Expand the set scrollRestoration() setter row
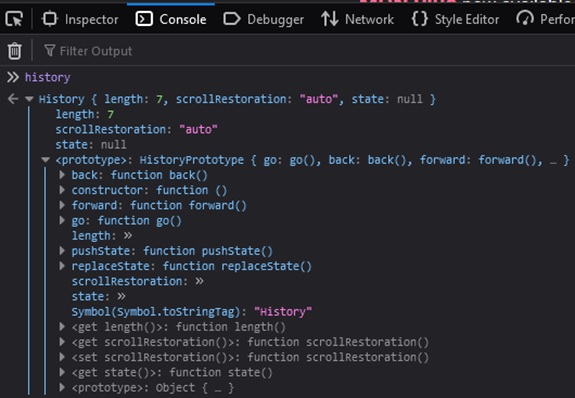The width and height of the screenshot is (575, 398). [x=62, y=357]
